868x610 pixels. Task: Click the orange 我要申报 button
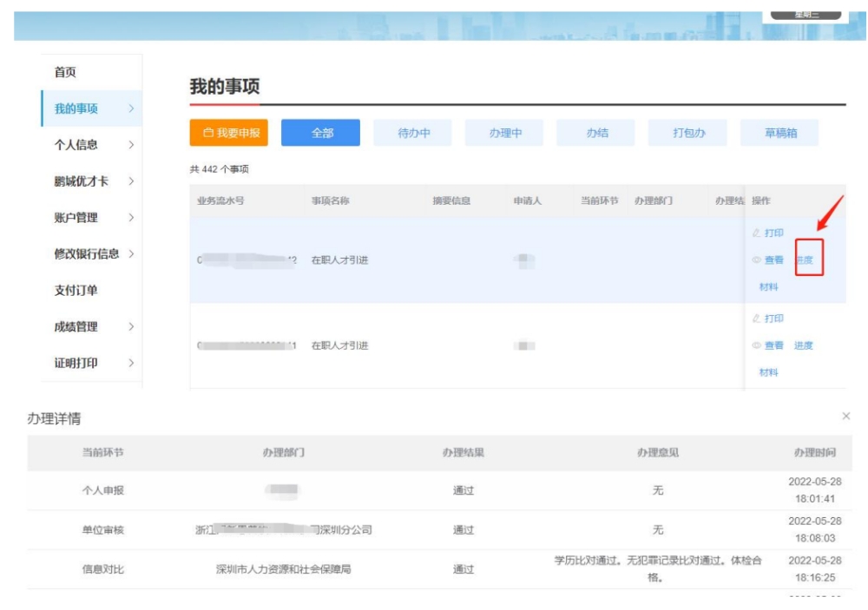click(228, 133)
